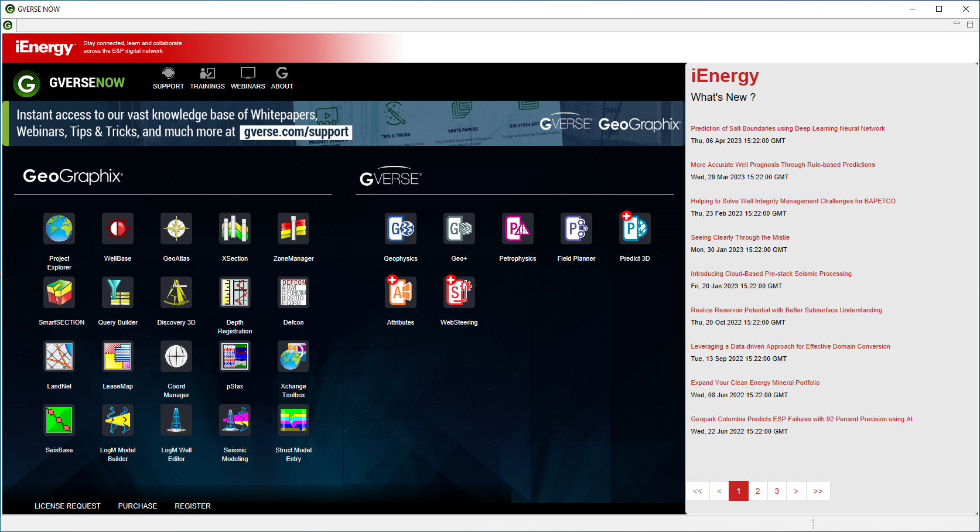Launch SeisBase

click(59, 420)
